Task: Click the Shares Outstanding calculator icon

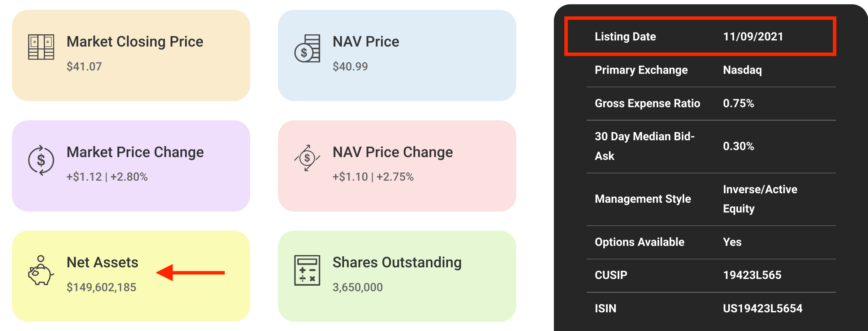Action: coord(307,270)
